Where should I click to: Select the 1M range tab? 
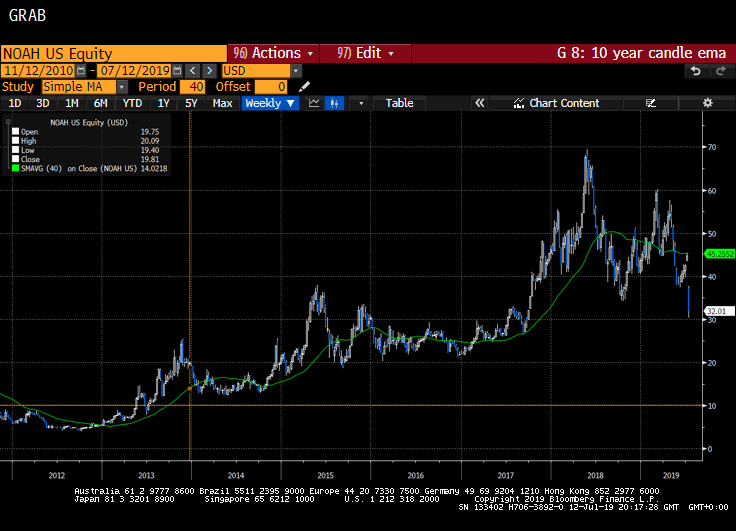coord(71,103)
